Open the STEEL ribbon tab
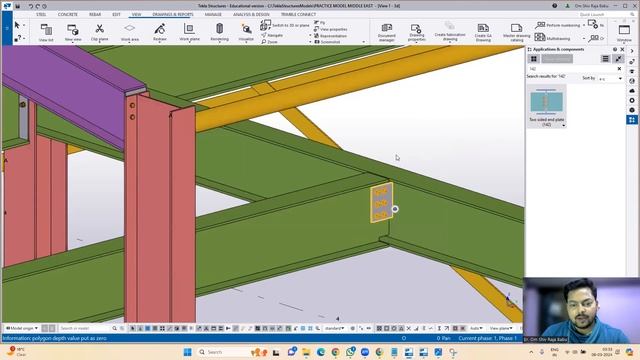Viewport: 640px width, 360px height. 41,14
